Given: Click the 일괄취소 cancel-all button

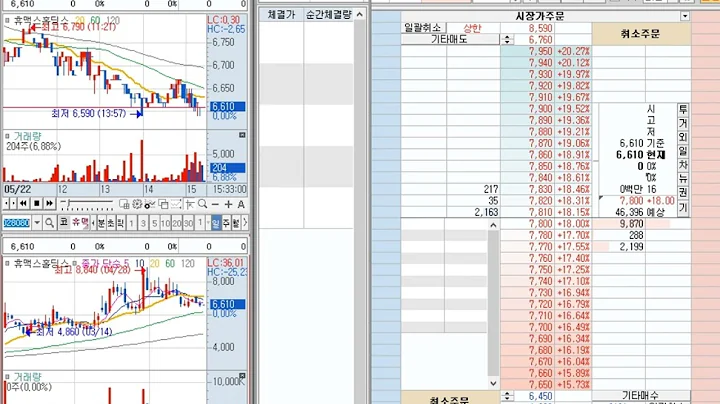Looking at the screenshot, I should 423,28.
